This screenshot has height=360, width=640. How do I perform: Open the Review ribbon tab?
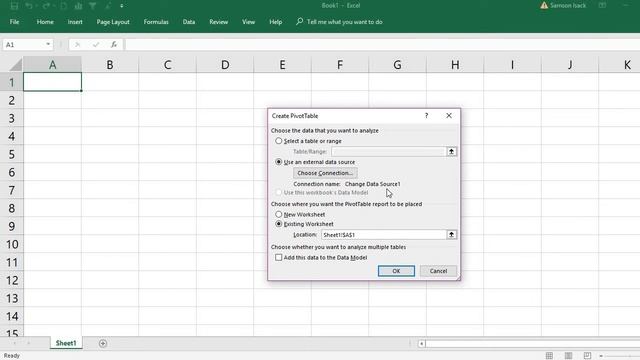(x=218, y=22)
